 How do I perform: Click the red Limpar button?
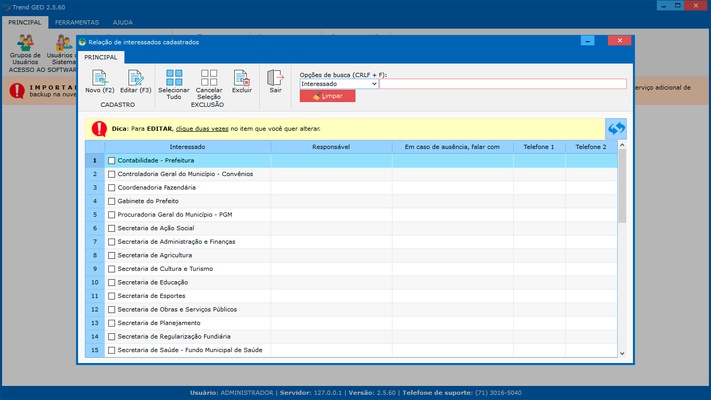pyautogui.click(x=327, y=96)
